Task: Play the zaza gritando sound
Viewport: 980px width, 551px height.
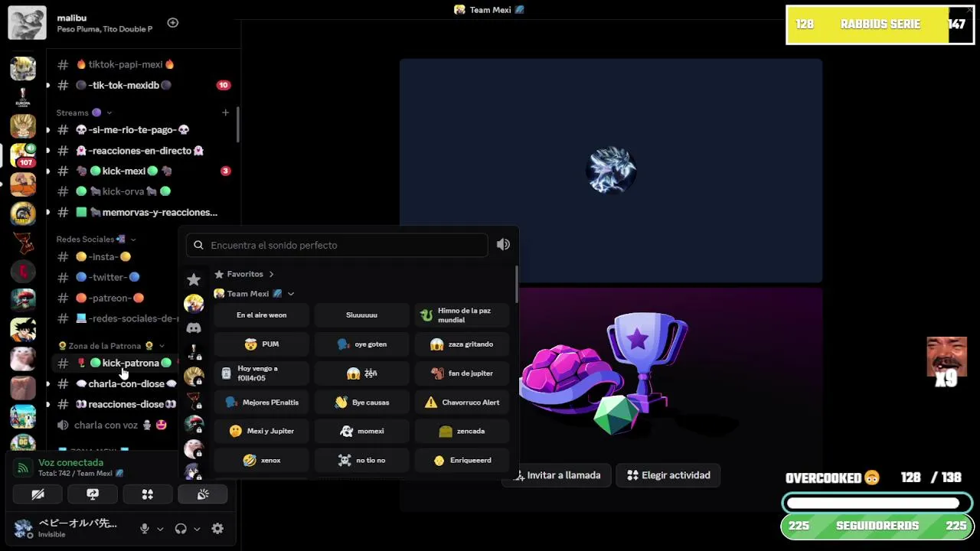Action: (x=462, y=344)
